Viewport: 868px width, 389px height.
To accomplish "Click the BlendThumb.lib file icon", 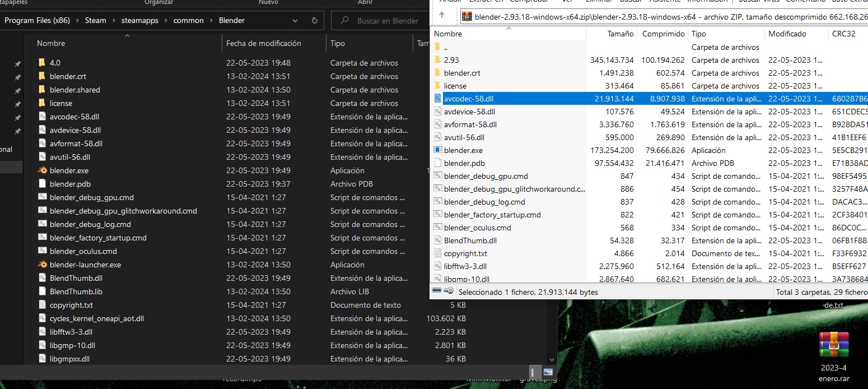I will coord(42,291).
